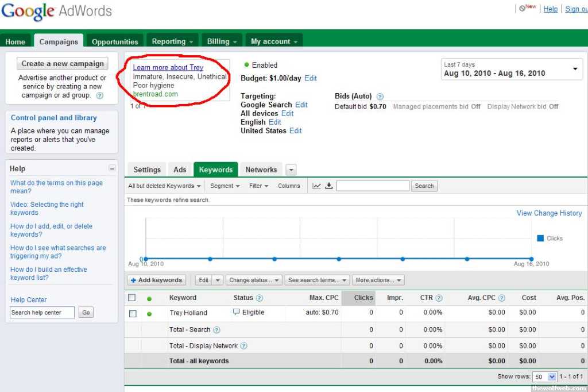Click the blue Clicks legend swatch
588x392 pixels.
coord(540,239)
